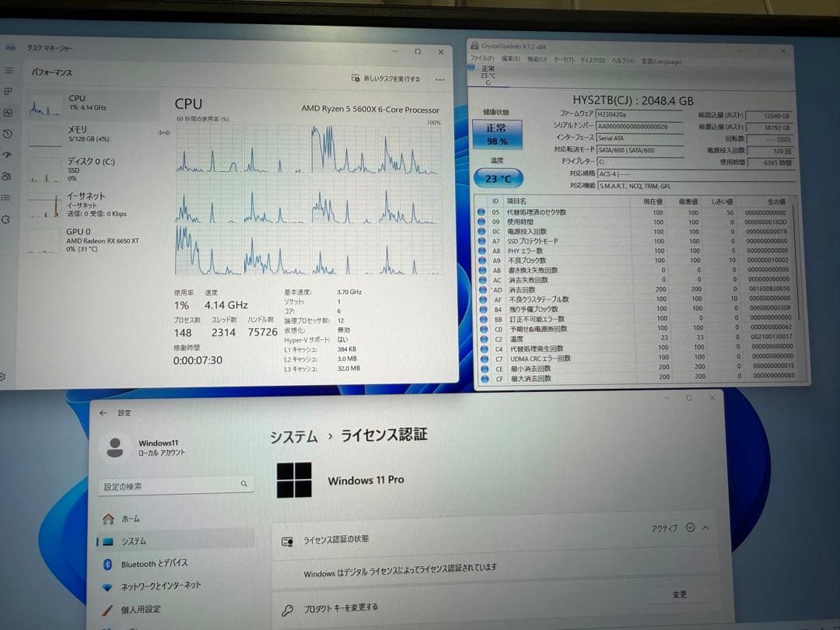Select the GPU 0 Radeon RX 6650 XT item
Viewport: 840px width, 630px height.
[92, 240]
